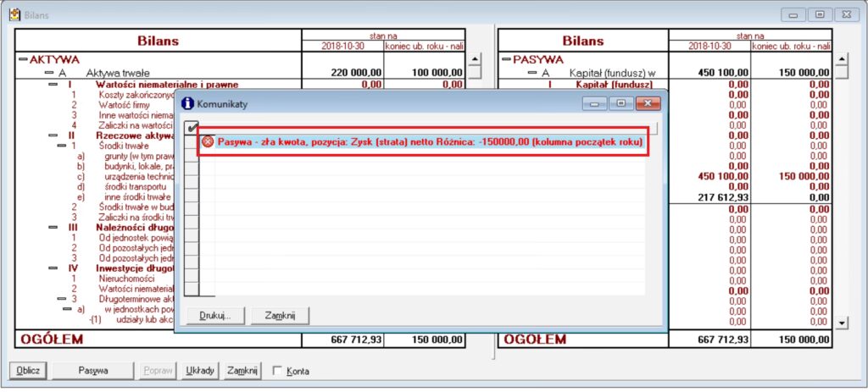Close the Komunikaty dialog with red X

[x=648, y=103]
